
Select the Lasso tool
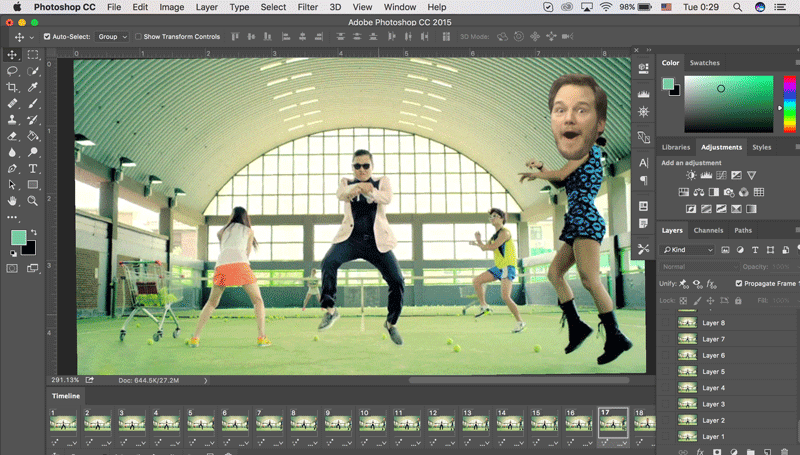(12, 71)
